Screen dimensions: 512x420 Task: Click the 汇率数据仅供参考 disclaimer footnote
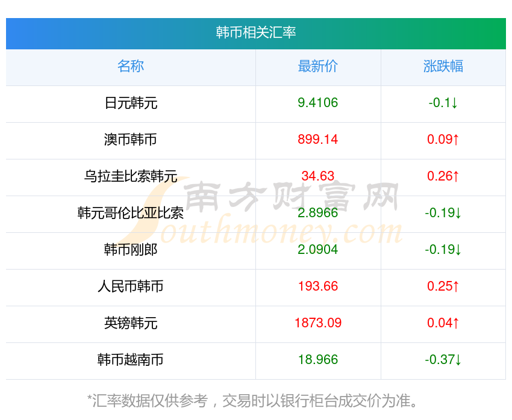[x=252, y=401]
